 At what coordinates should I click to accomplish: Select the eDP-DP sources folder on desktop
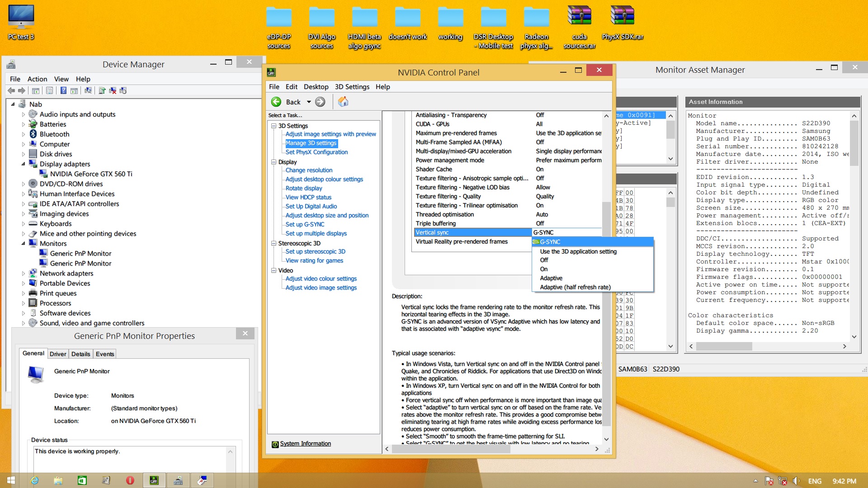(278, 27)
